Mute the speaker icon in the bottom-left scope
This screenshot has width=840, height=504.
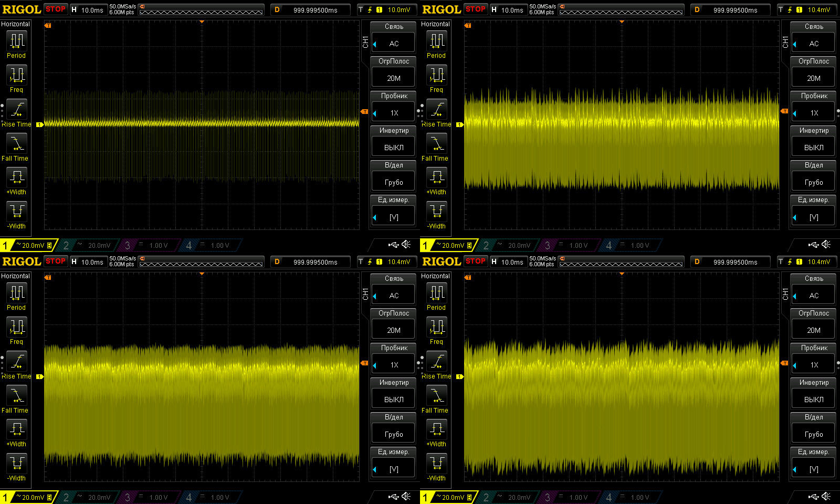click(x=406, y=497)
